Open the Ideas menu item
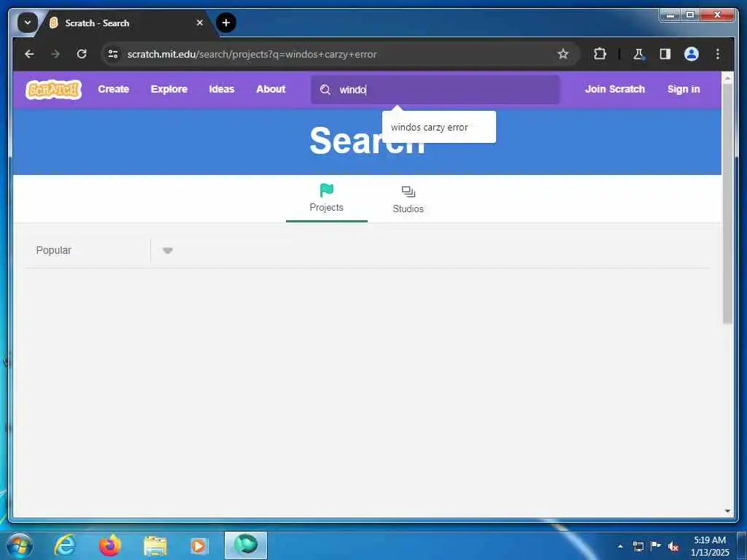 pos(222,90)
